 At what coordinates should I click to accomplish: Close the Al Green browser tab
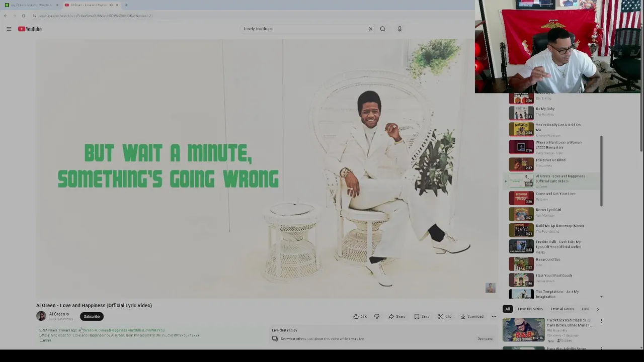click(x=117, y=5)
